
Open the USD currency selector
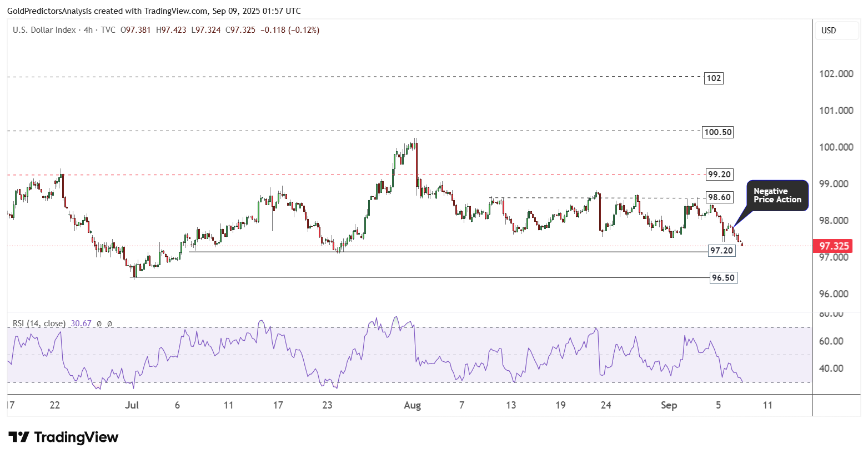[836, 31]
